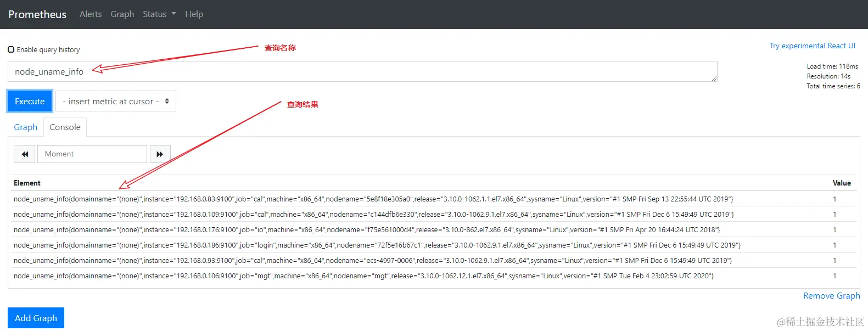Open the insert metric at cursor dropdown
868x331 pixels.
[x=116, y=102]
